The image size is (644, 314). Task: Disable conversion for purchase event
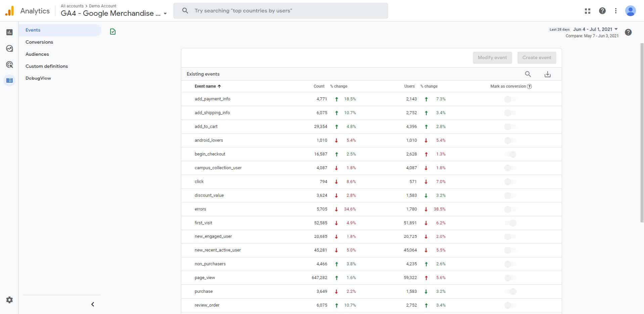(x=510, y=292)
